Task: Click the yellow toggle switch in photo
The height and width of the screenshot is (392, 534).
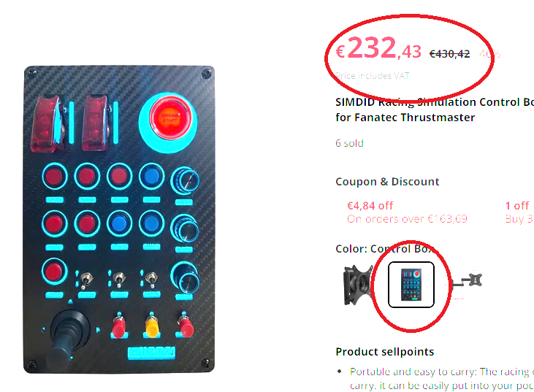Action: pos(151,326)
